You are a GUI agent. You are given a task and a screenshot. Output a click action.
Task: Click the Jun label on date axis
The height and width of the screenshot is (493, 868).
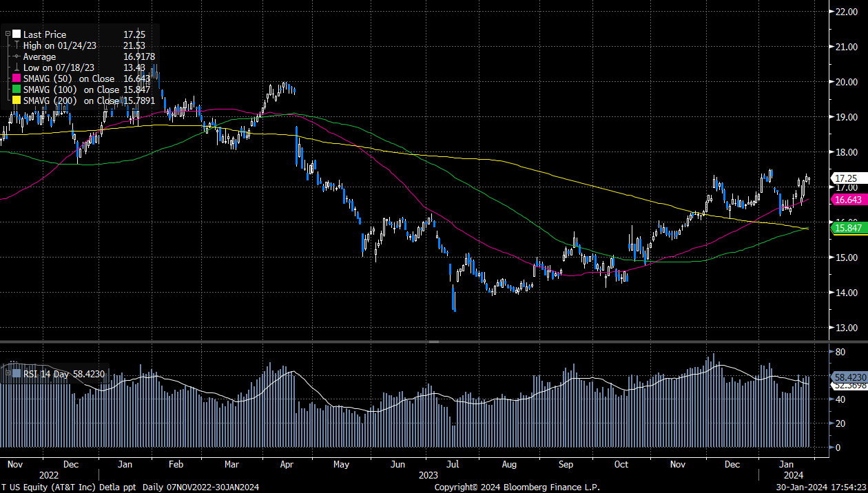398,465
